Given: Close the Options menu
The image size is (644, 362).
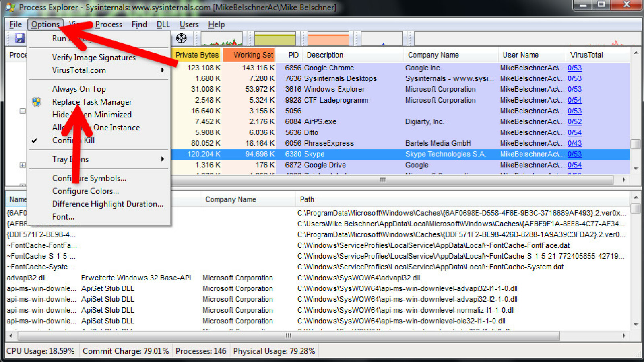Looking at the screenshot, I should point(45,24).
